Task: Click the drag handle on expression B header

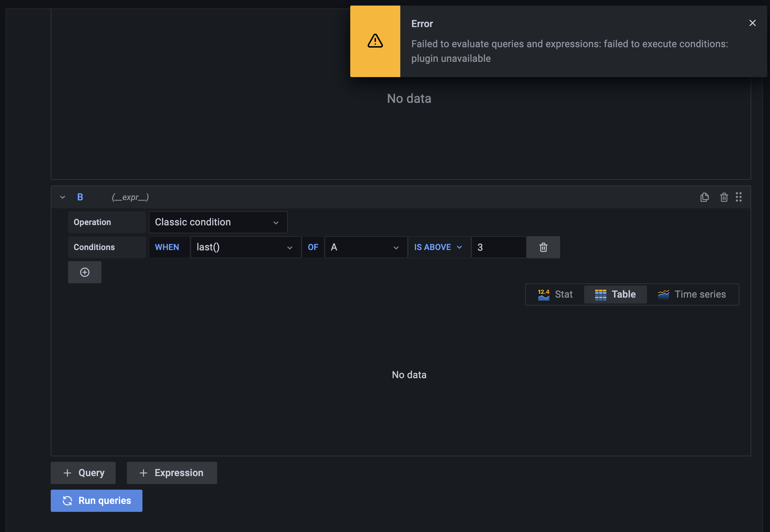Action: click(739, 197)
